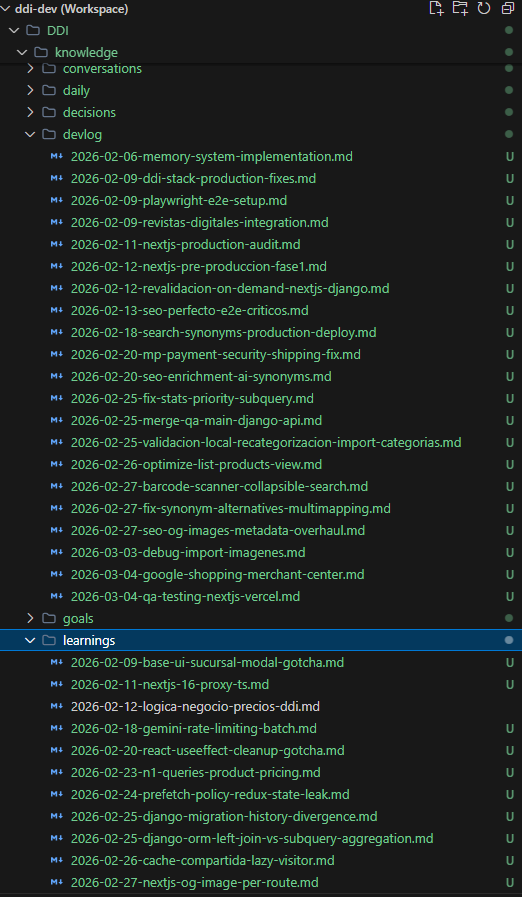Open 2026-02-12-revalidacion-on-demand-nextjs-django.md
Image resolution: width=522 pixels, height=897 pixels.
click(230, 288)
